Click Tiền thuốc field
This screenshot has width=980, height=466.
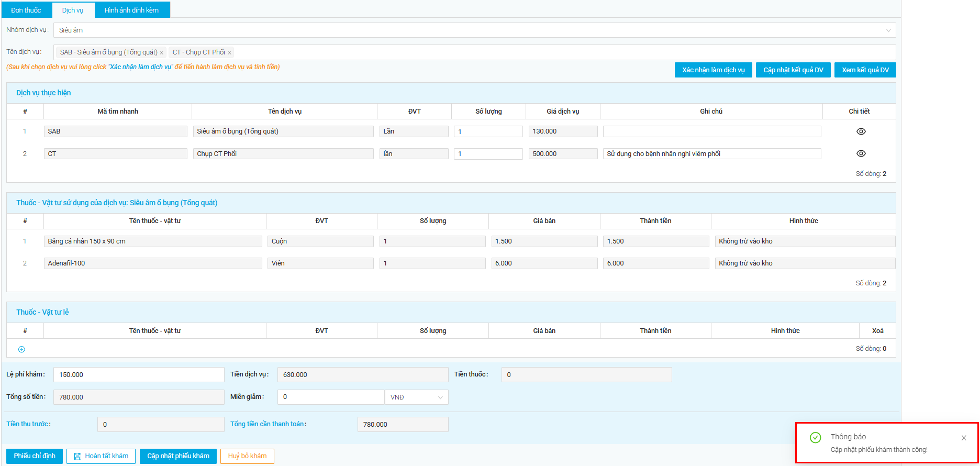pyautogui.click(x=586, y=375)
